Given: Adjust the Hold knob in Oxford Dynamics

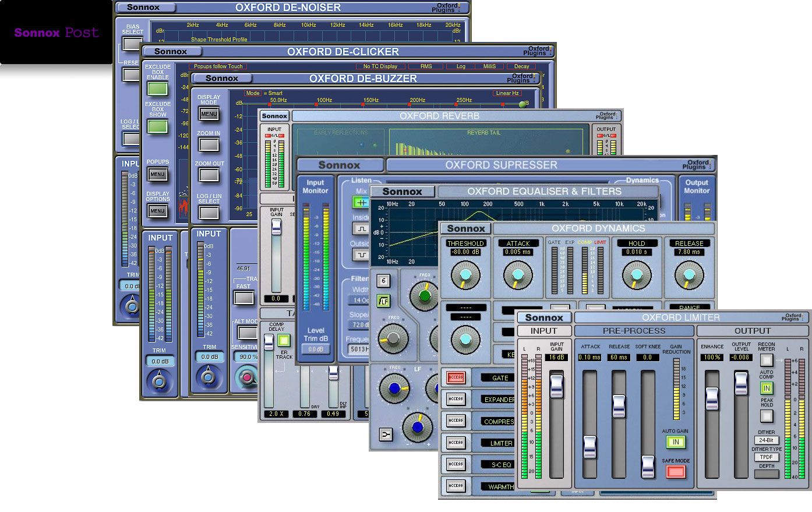Looking at the screenshot, I should pyautogui.click(x=637, y=275).
